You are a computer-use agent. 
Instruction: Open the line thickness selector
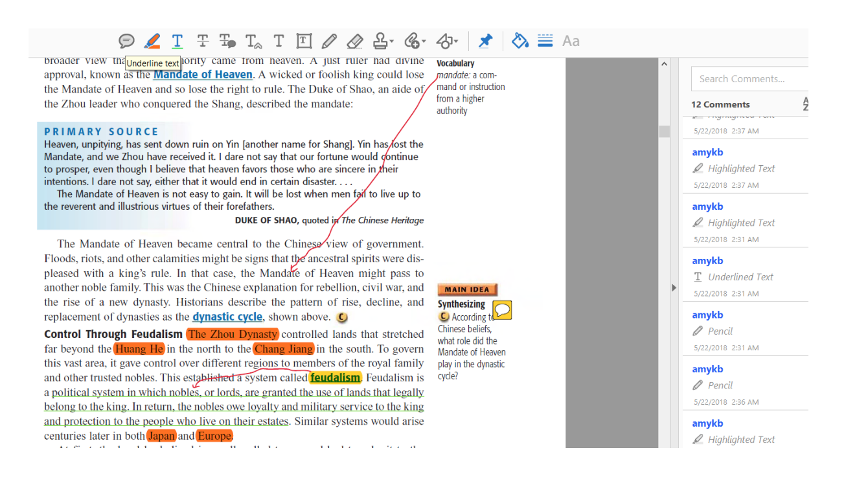coord(545,41)
